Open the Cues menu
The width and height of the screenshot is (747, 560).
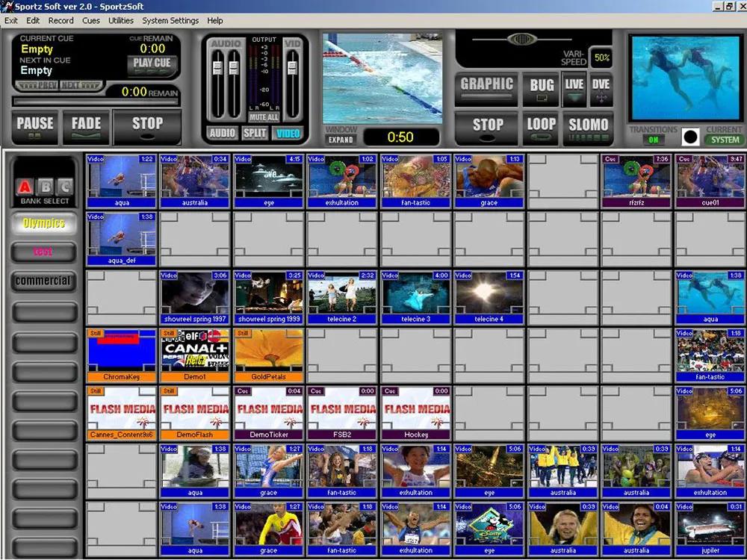(91, 21)
